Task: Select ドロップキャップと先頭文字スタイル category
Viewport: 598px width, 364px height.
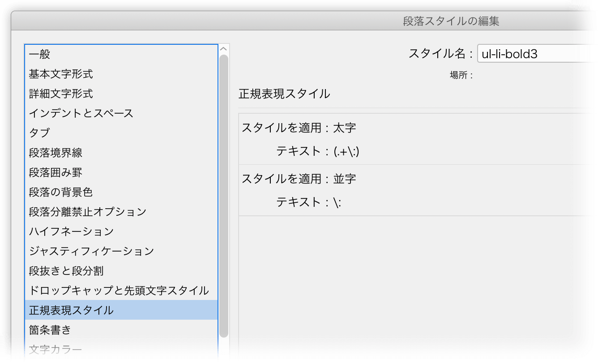Action: 121,291
